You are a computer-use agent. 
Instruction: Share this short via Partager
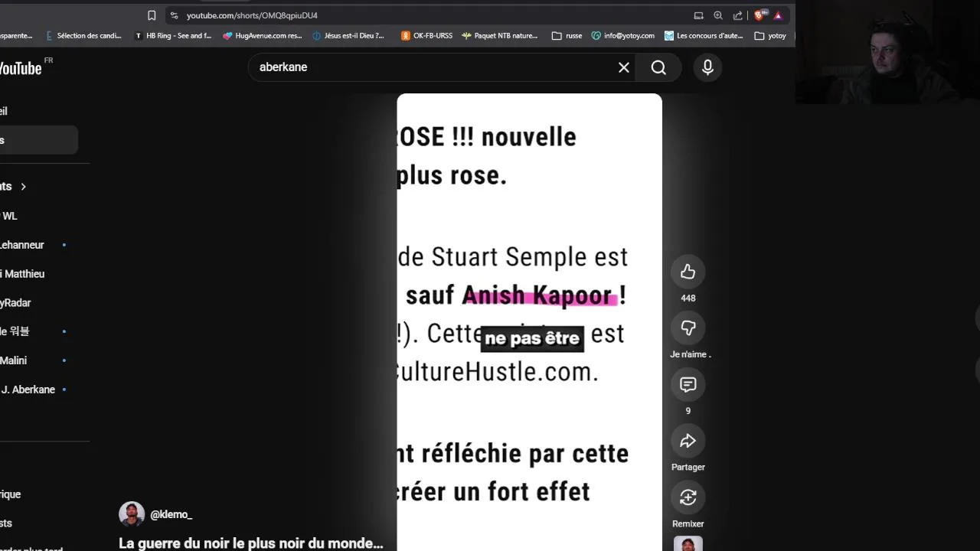[x=688, y=441]
